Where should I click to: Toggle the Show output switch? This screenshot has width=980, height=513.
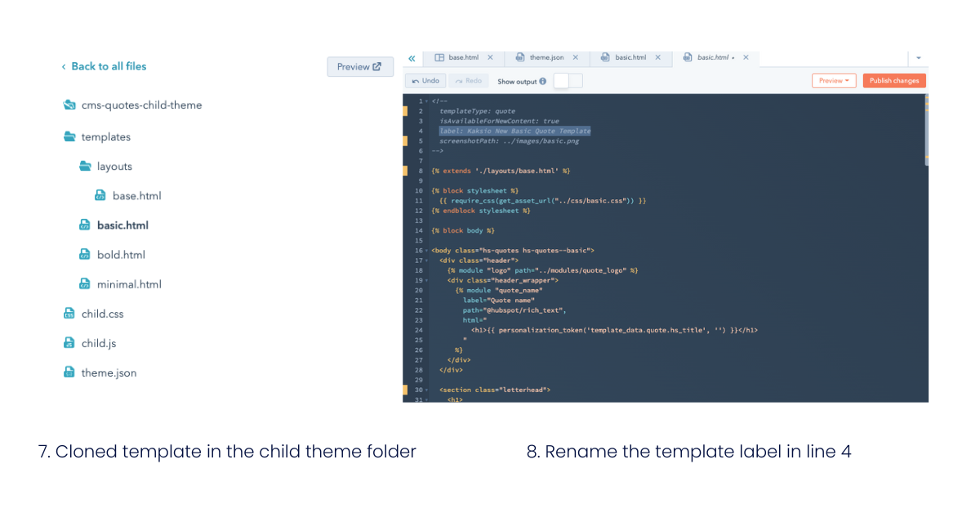(568, 81)
